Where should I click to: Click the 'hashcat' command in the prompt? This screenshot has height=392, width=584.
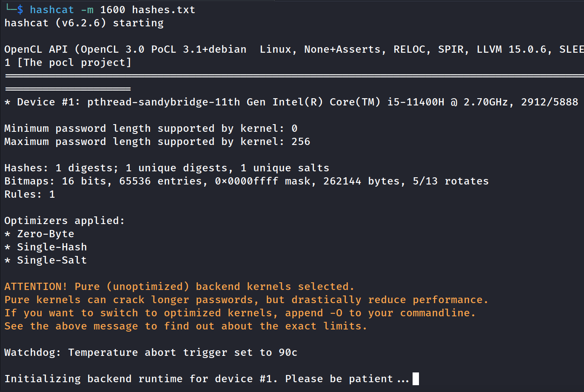[x=51, y=10]
